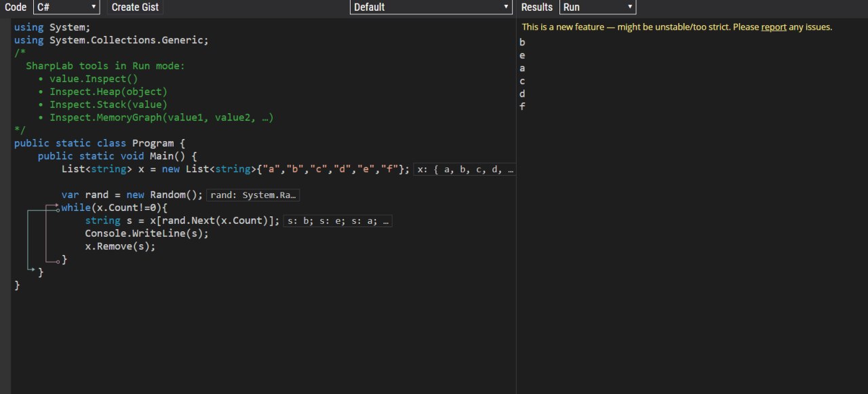Screen dimensions: 868x394
Task: Click the rand inline value tag
Action: tap(253, 195)
